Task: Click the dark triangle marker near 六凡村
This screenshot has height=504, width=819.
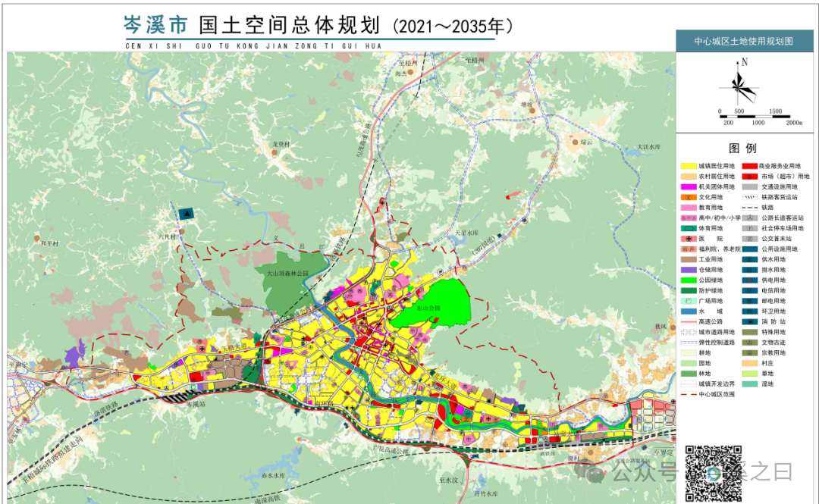Action: click(x=187, y=213)
